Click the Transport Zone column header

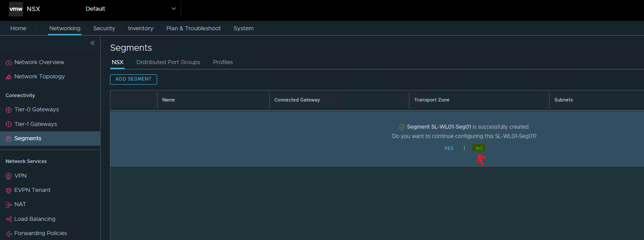click(x=432, y=100)
